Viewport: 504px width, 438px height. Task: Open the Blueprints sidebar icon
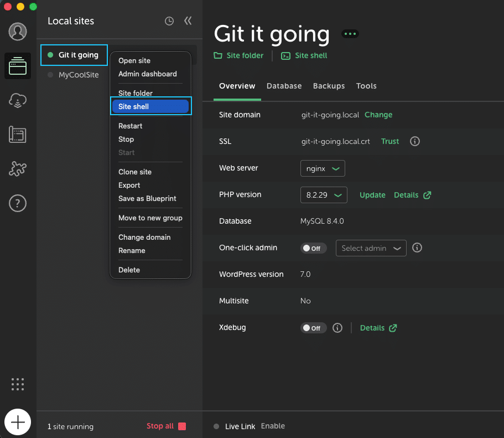tap(18, 135)
